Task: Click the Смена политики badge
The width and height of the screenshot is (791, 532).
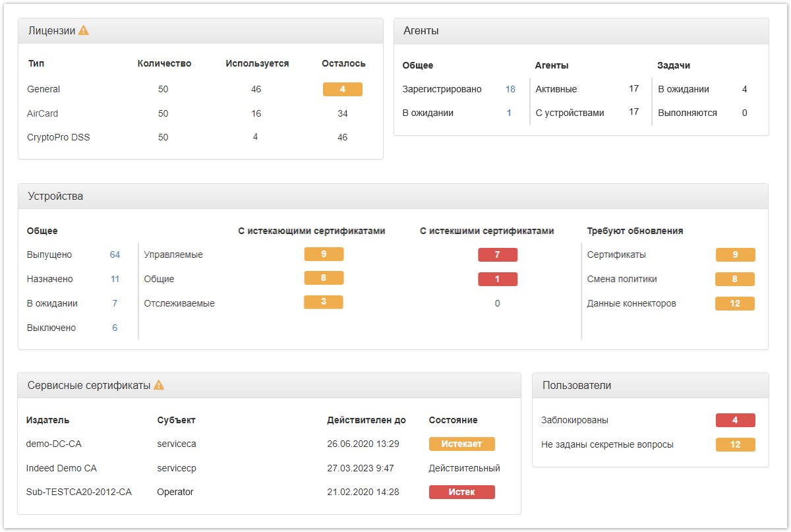Action: click(x=735, y=279)
